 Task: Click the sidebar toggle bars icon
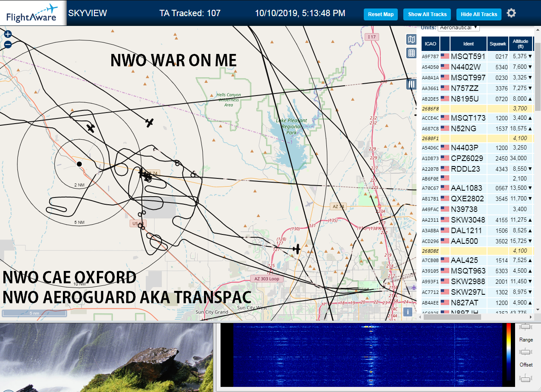[411, 84]
